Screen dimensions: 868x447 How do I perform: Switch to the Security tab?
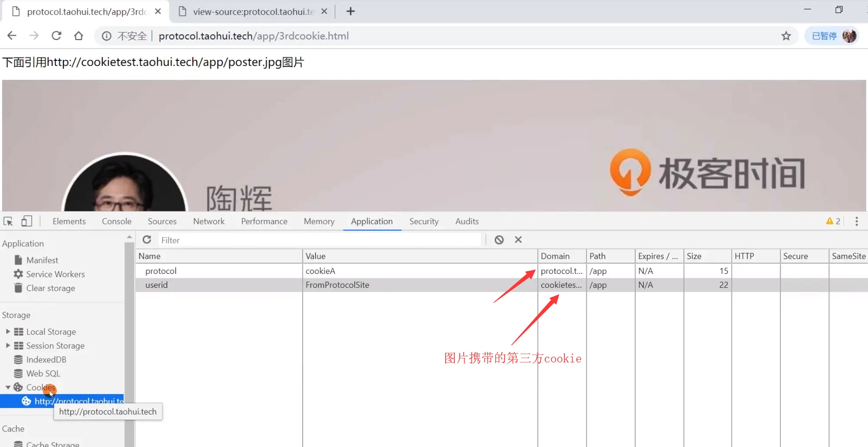tap(424, 221)
